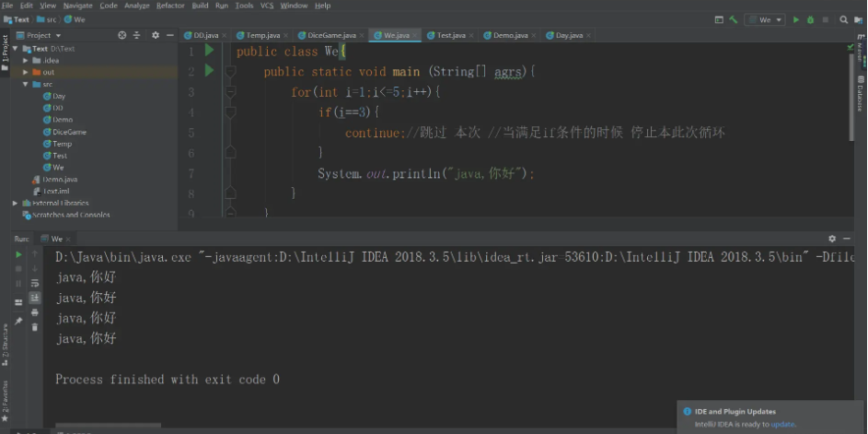Screen dimensions: 868x434
Task: Click the Project panel gear settings icon
Action: (156, 35)
